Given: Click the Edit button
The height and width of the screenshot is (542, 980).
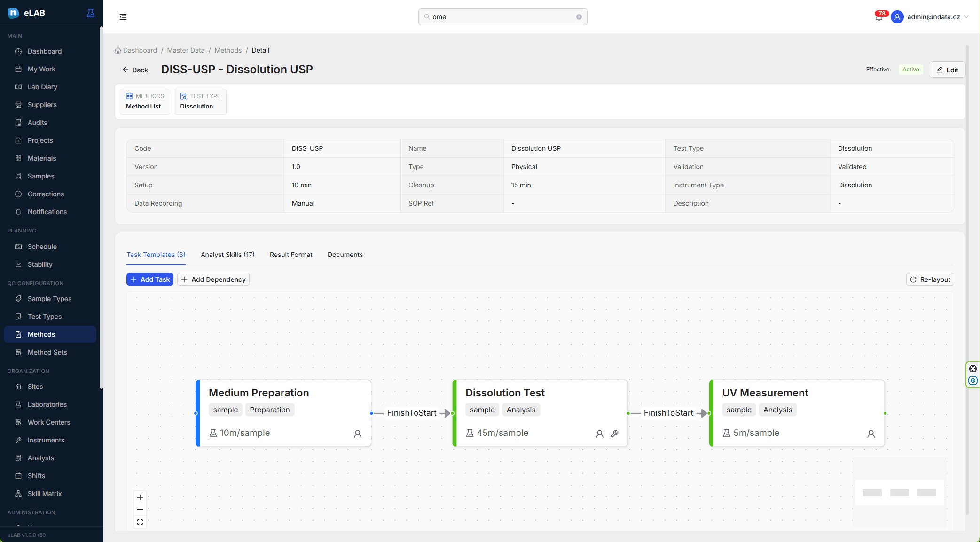Looking at the screenshot, I should (x=947, y=70).
